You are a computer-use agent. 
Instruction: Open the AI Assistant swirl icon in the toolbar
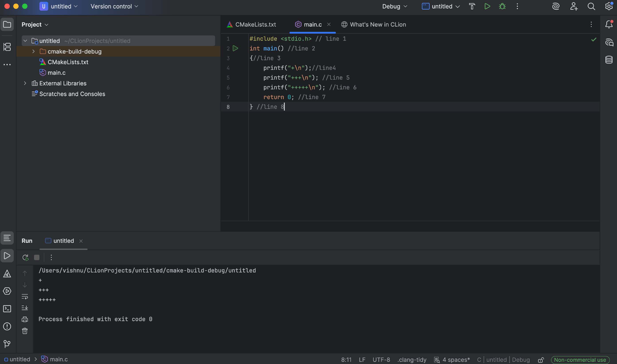(x=556, y=7)
